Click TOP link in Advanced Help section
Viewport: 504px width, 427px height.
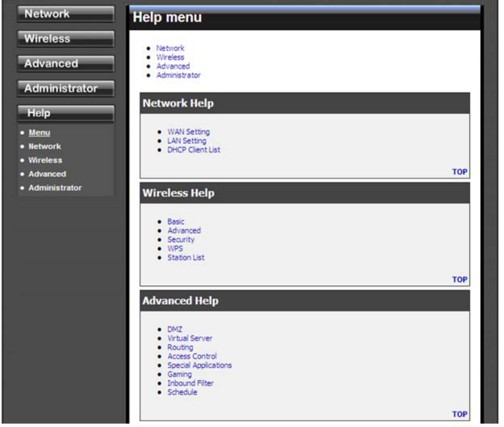(460, 415)
